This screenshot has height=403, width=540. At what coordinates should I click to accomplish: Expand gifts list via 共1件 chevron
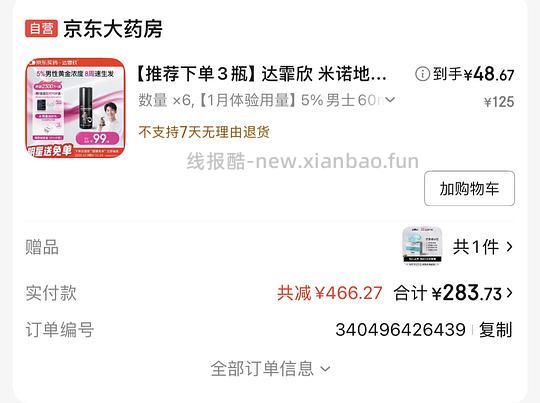click(x=509, y=247)
